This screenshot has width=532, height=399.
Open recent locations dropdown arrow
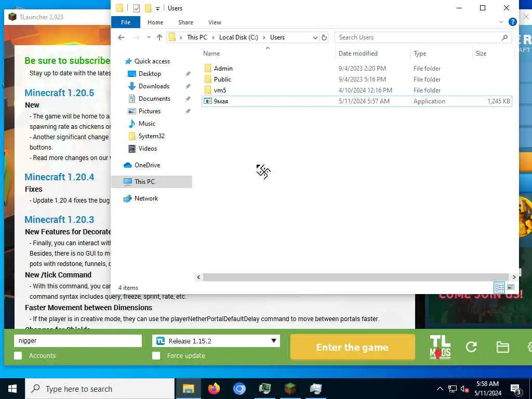(149, 37)
